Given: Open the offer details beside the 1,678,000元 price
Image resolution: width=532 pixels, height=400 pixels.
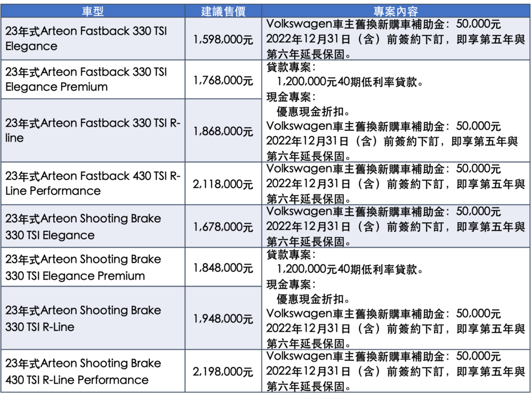Looking at the screenshot, I should (x=396, y=226).
